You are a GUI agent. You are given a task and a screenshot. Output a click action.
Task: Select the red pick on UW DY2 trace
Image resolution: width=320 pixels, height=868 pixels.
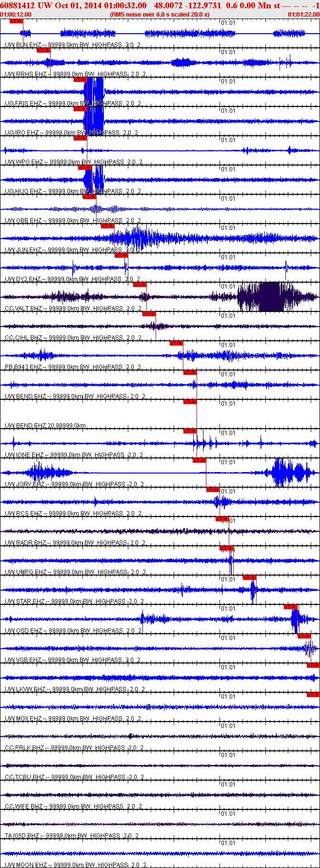pyautogui.click(x=121, y=255)
